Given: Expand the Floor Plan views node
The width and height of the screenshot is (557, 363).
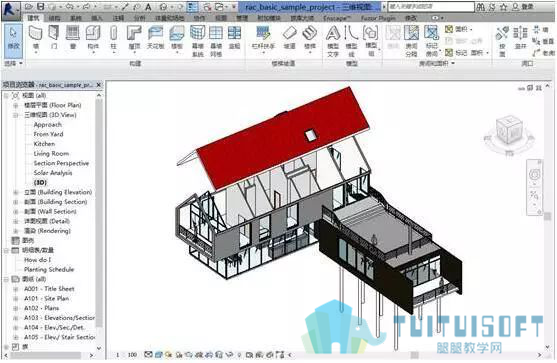Looking at the screenshot, I should 16,105.
